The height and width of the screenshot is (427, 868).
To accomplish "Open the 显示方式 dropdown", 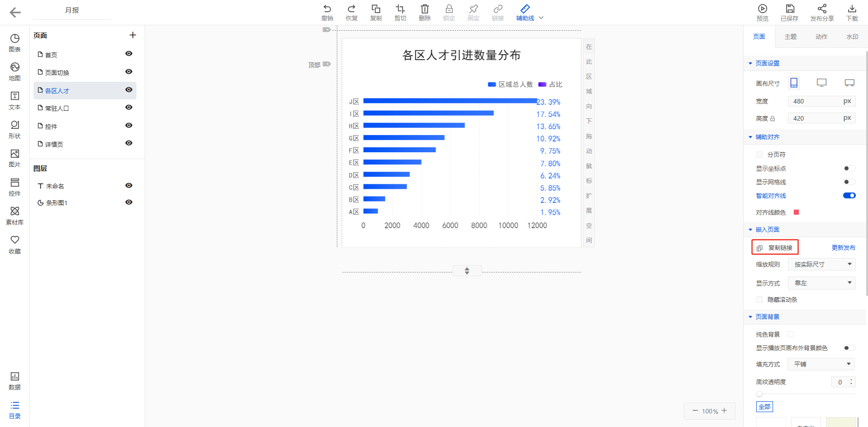I will pos(821,283).
